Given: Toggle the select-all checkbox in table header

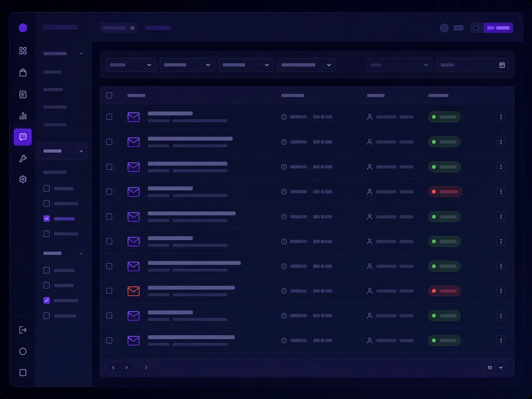Looking at the screenshot, I should click(109, 95).
